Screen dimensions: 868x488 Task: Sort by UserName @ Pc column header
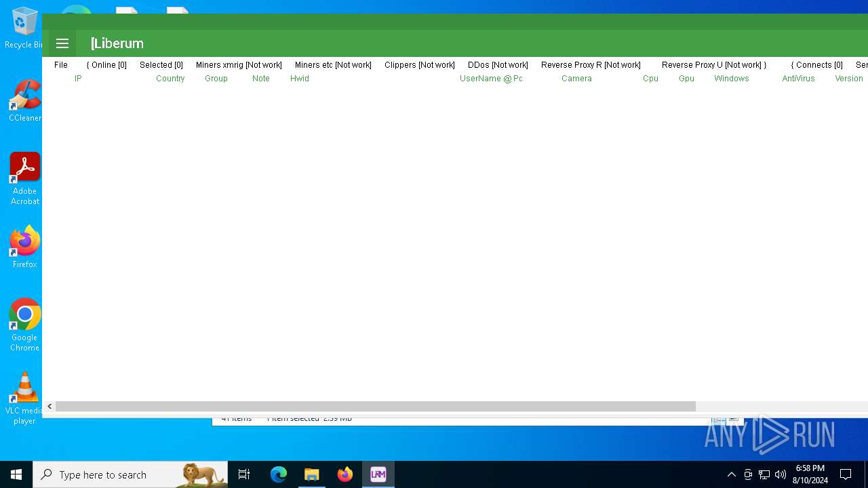click(491, 79)
